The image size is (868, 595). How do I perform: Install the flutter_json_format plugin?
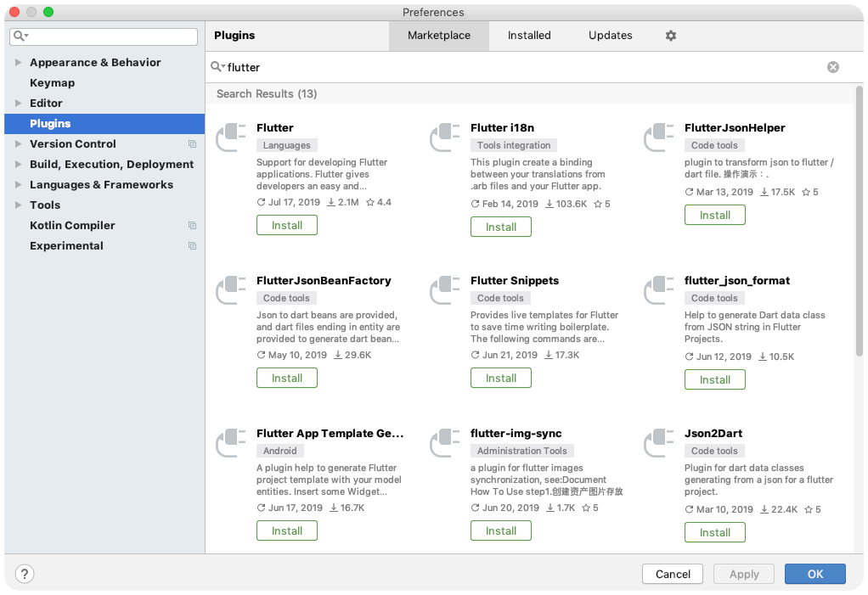coord(714,379)
